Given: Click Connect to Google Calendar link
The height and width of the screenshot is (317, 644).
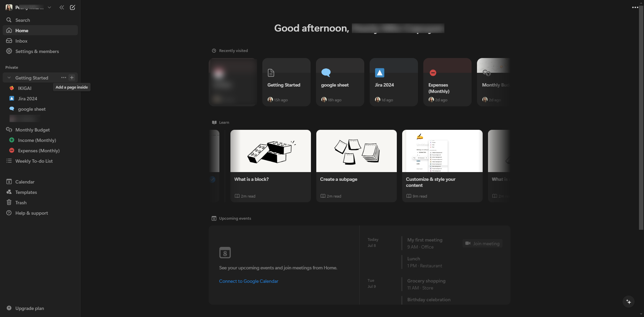Looking at the screenshot, I should [249, 281].
